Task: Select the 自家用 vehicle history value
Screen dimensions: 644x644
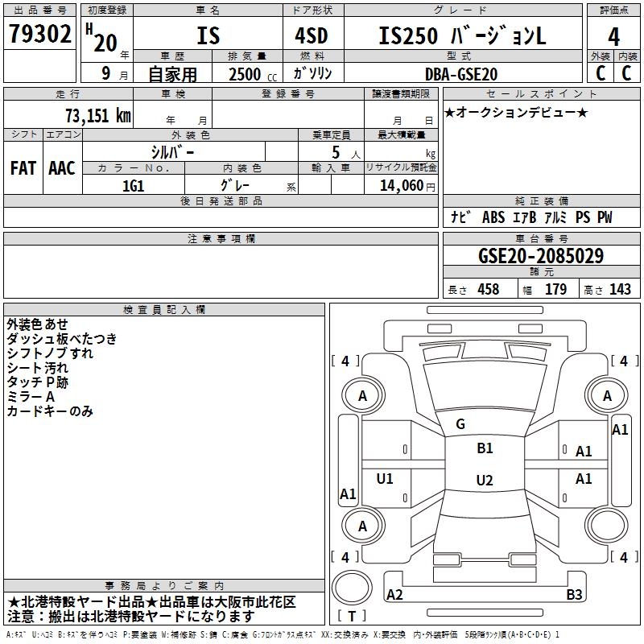Action: [x=172, y=74]
